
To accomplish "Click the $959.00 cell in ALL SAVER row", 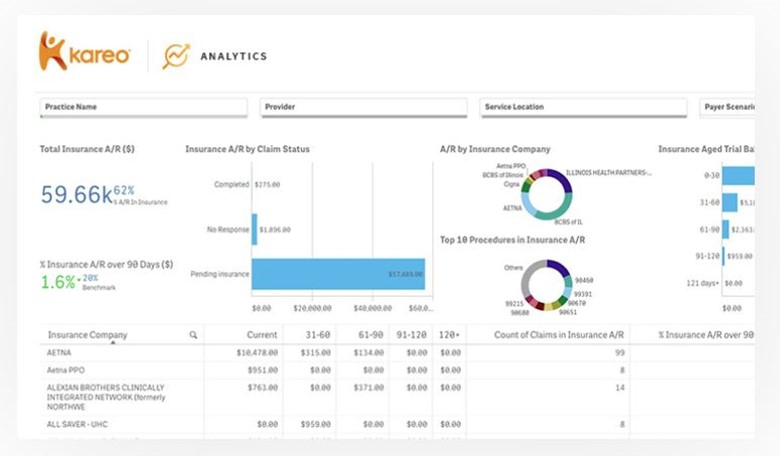I will (315, 424).
